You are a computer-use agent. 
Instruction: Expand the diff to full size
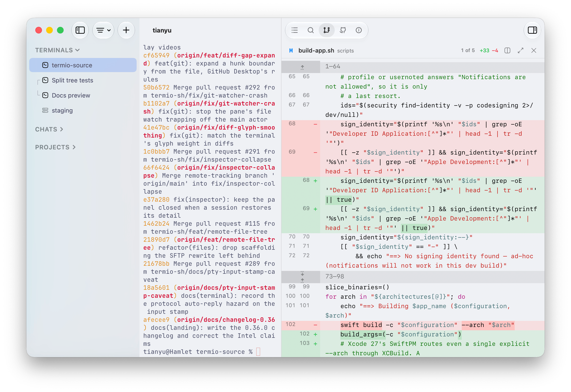(x=520, y=50)
